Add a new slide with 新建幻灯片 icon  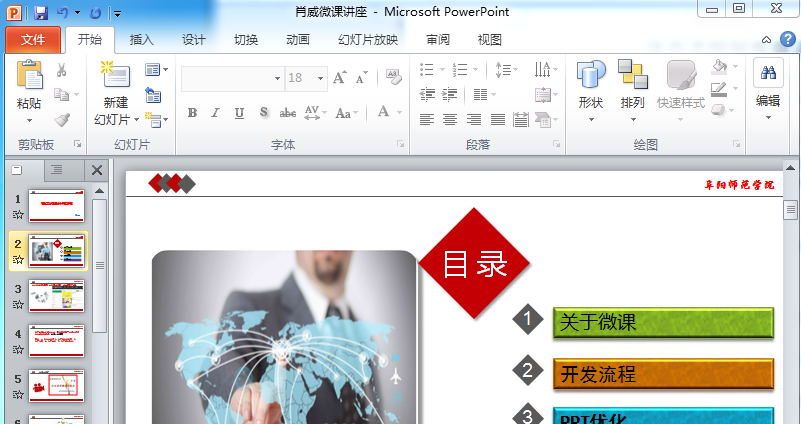tap(116, 76)
